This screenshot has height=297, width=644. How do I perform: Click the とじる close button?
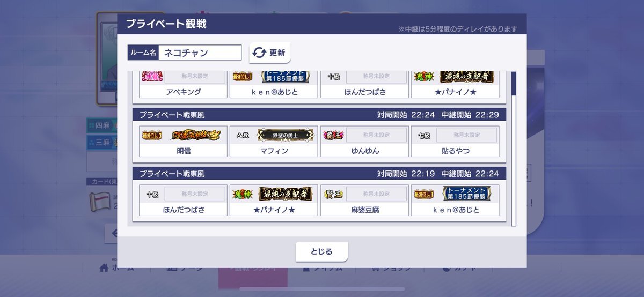322,251
